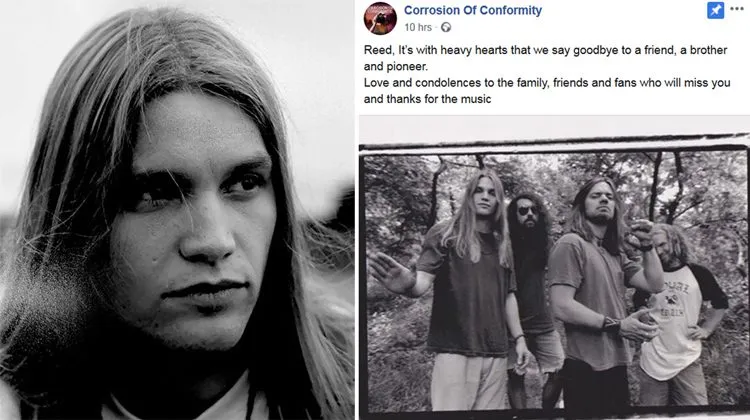750x420 pixels.
Task: Click the blue pinned post icon
Action: pos(715,11)
